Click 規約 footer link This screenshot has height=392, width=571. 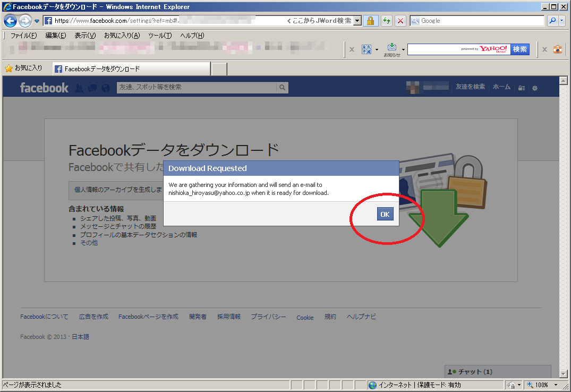[x=330, y=317]
